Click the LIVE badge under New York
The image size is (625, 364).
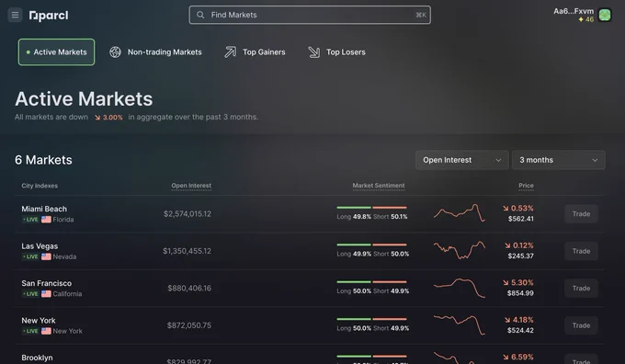(x=30, y=331)
